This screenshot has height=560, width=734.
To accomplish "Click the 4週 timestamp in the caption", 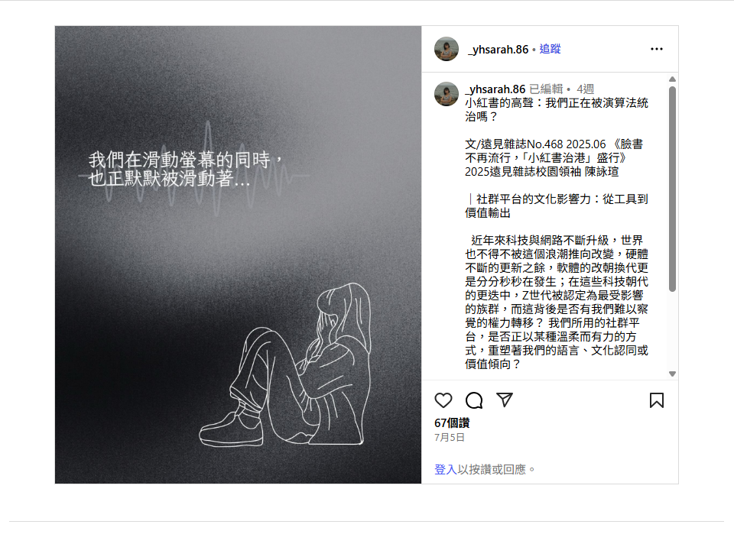I will (585, 89).
